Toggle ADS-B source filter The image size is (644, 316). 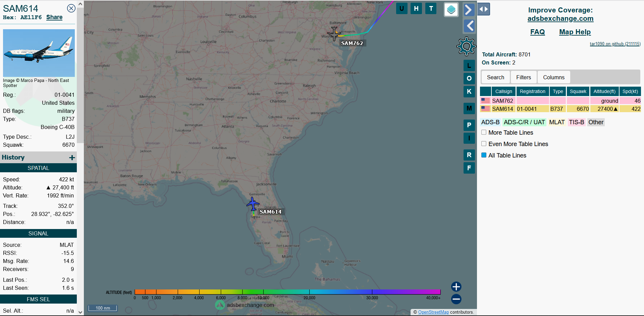point(490,122)
